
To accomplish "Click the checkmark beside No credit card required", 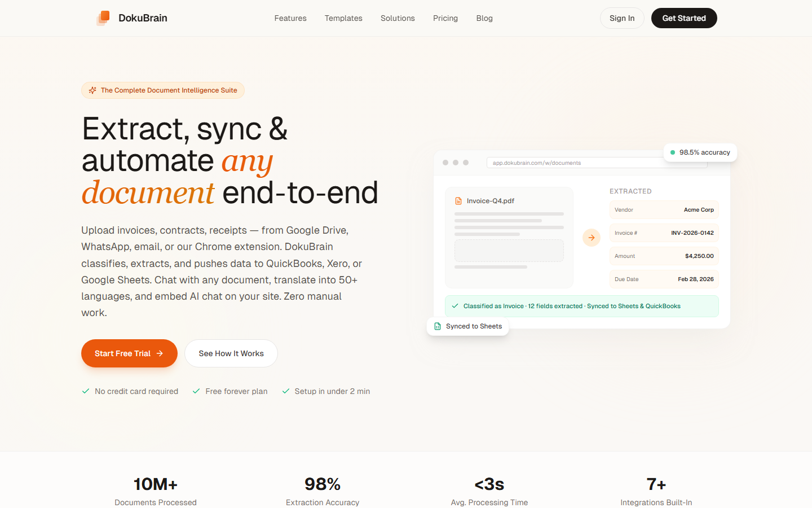I will click(x=86, y=391).
